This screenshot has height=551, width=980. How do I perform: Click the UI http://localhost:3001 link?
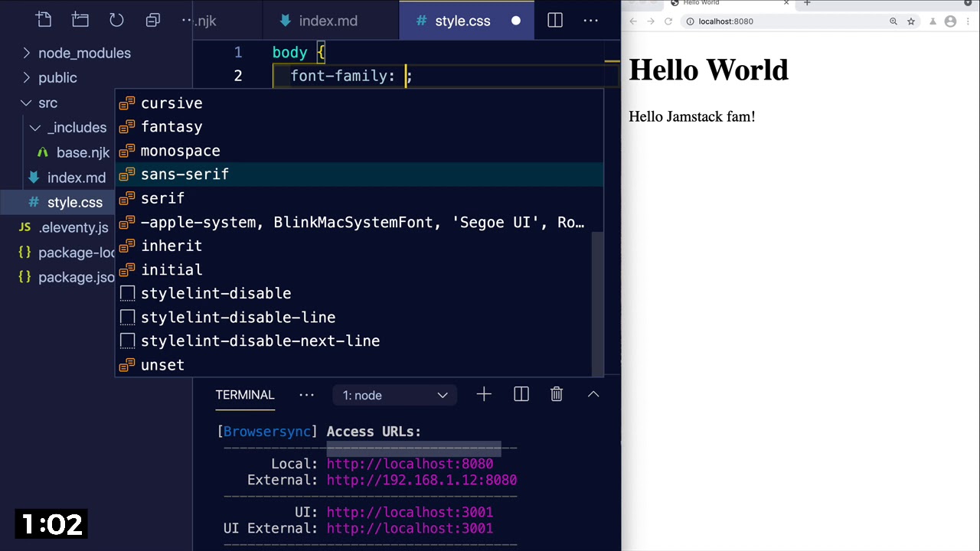[410, 512]
